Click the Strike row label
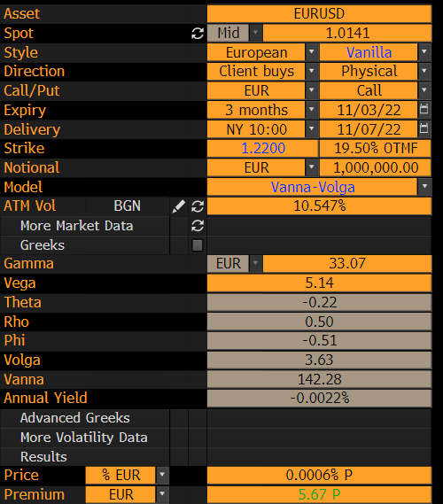 click(x=24, y=148)
